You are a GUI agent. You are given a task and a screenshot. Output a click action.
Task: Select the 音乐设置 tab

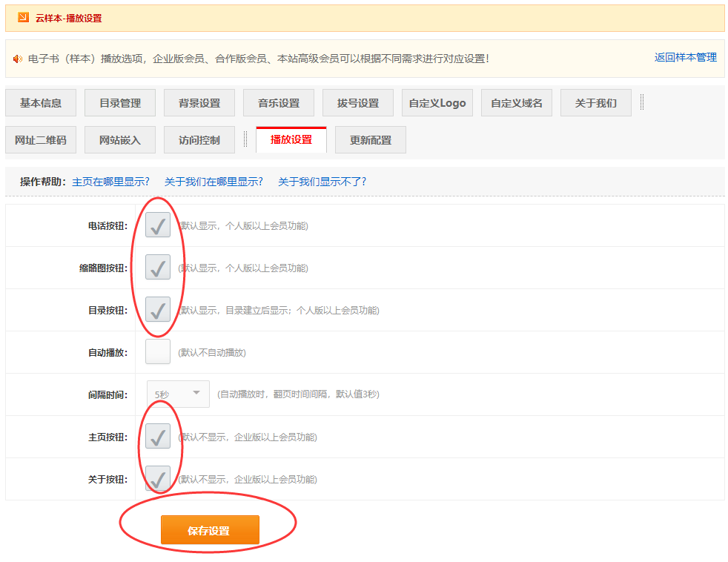279,103
